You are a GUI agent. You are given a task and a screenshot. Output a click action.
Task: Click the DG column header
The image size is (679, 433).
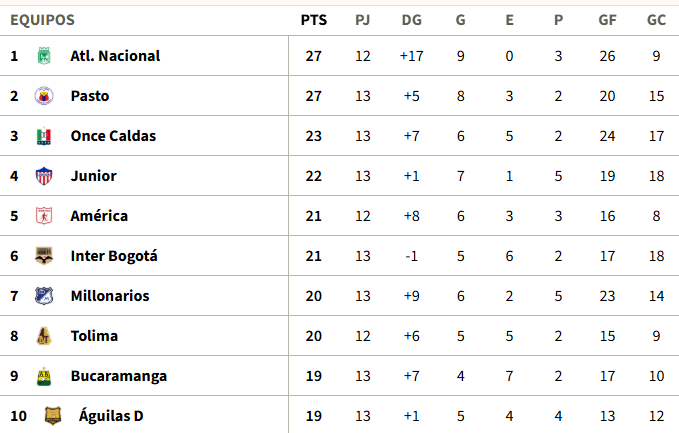[x=411, y=19]
